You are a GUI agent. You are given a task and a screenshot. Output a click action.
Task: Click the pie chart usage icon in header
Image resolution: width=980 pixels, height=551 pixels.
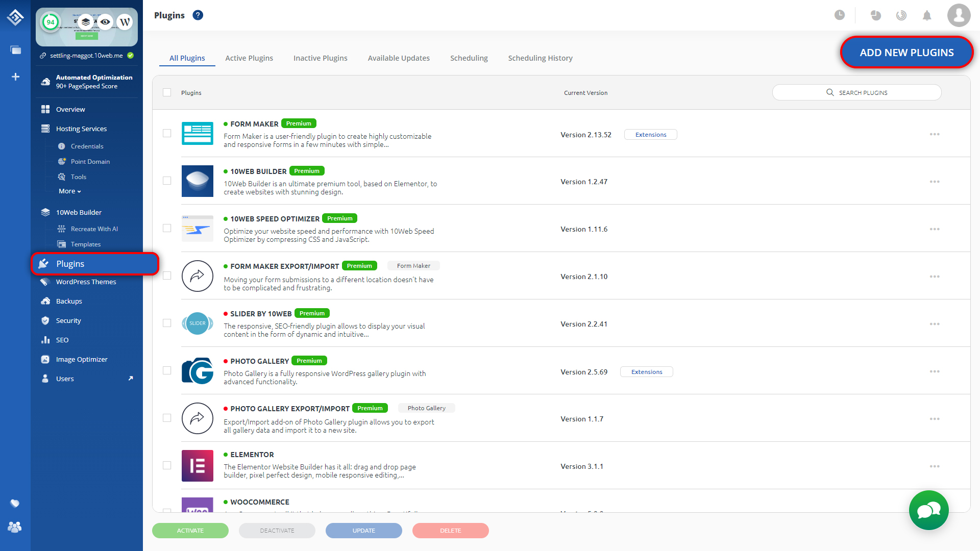876,15
